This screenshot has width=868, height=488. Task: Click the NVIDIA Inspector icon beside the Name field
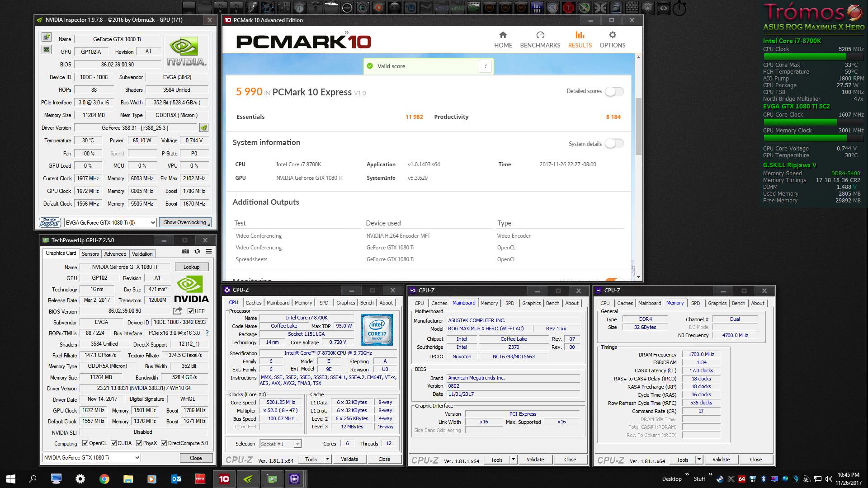(x=46, y=37)
